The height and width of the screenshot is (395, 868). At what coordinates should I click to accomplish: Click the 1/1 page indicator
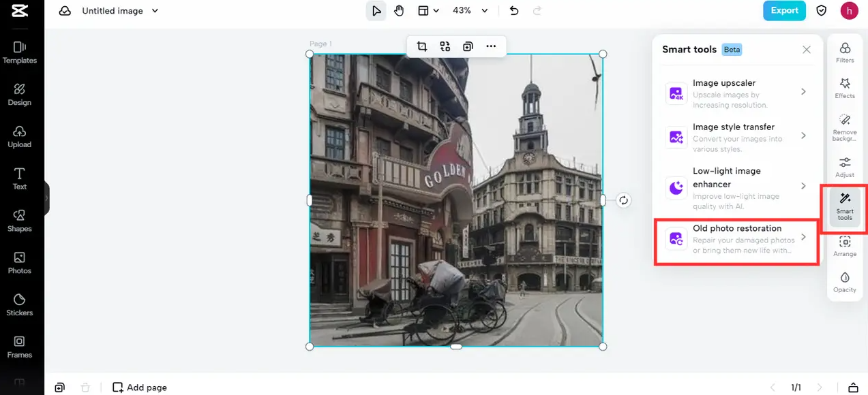click(796, 388)
